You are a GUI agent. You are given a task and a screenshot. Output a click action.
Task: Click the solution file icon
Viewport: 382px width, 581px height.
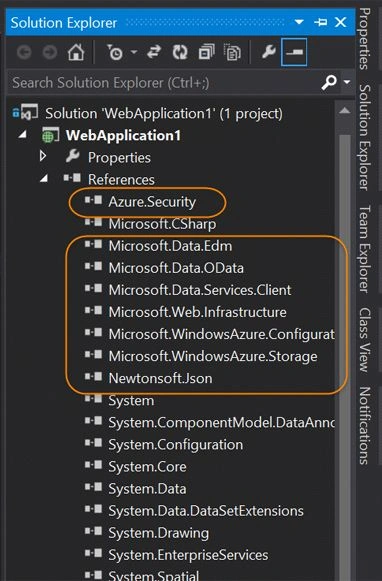point(26,112)
